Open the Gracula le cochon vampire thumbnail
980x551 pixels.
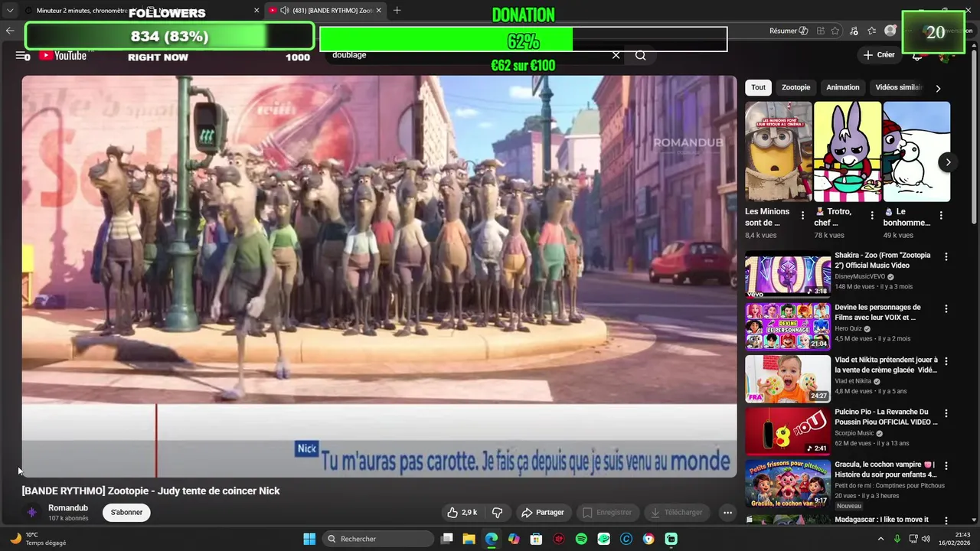(x=788, y=483)
